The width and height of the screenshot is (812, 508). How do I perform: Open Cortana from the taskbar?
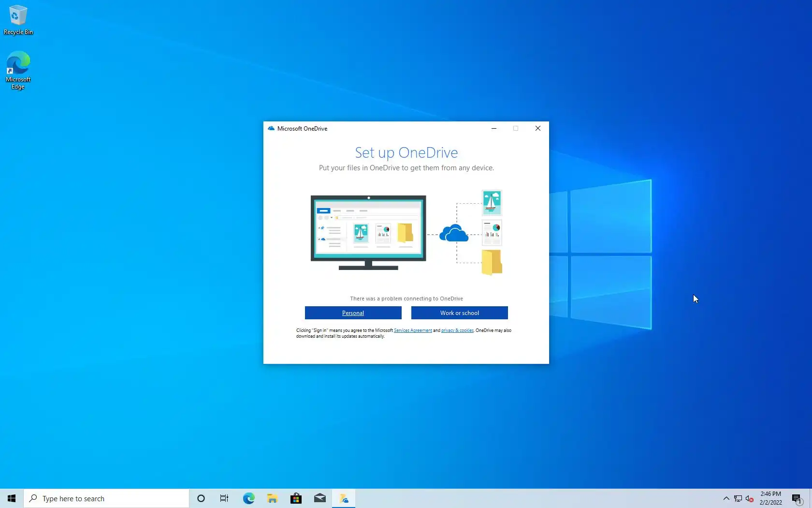(x=201, y=498)
